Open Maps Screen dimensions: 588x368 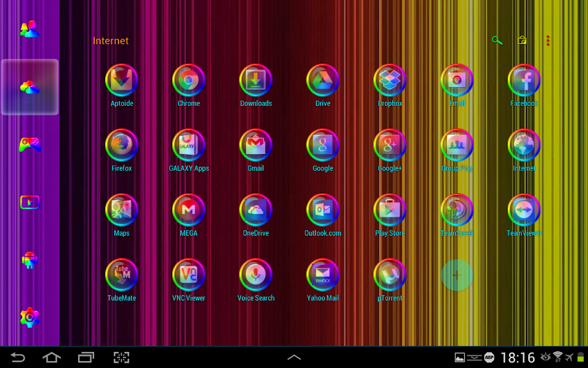click(x=122, y=210)
